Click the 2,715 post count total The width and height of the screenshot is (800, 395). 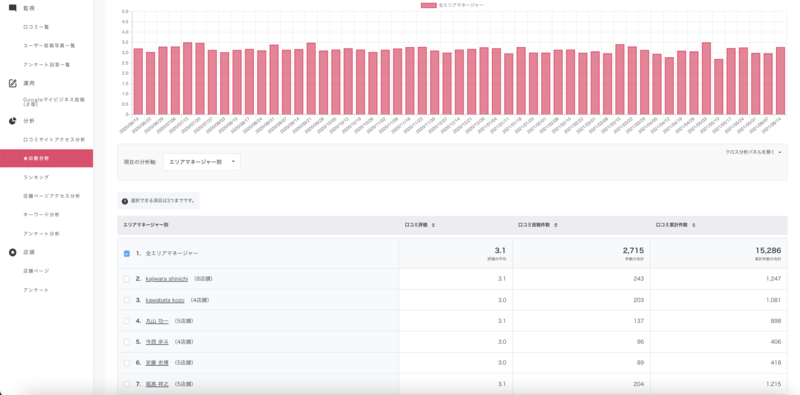633,251
